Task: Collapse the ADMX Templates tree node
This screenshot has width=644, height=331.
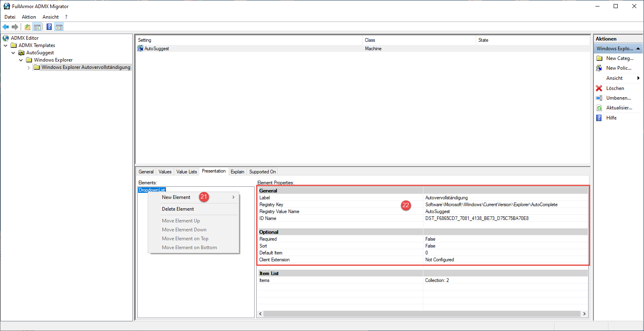Action: click(6, 45)
